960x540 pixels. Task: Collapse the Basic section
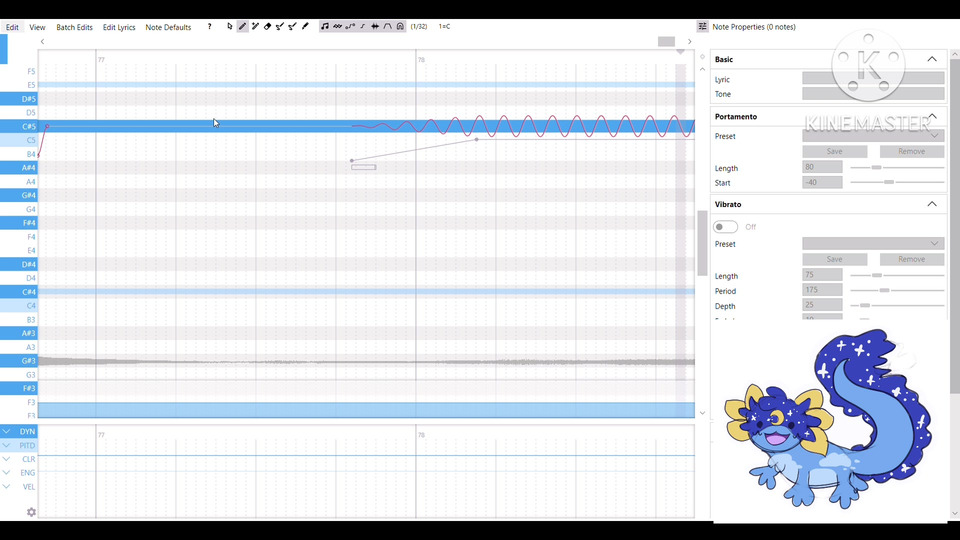932,59
